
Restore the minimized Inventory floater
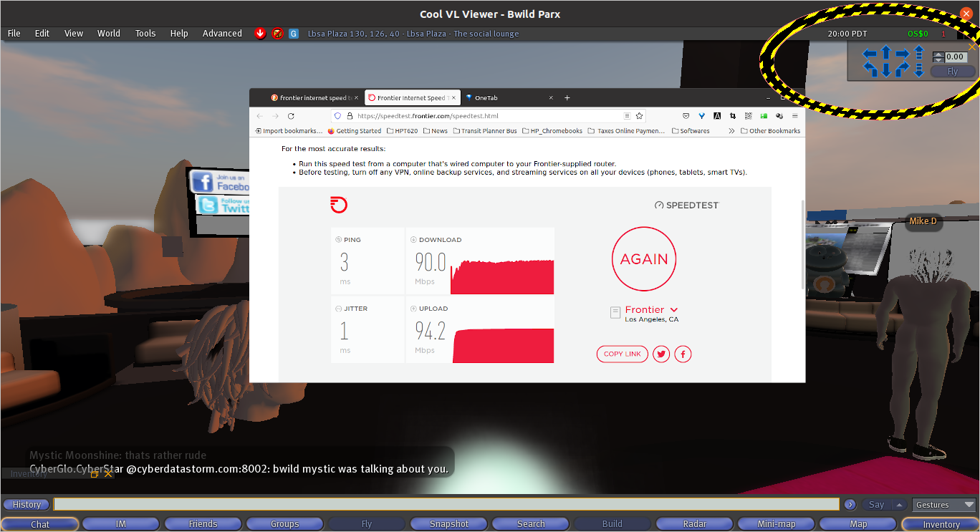coord(95,474)
